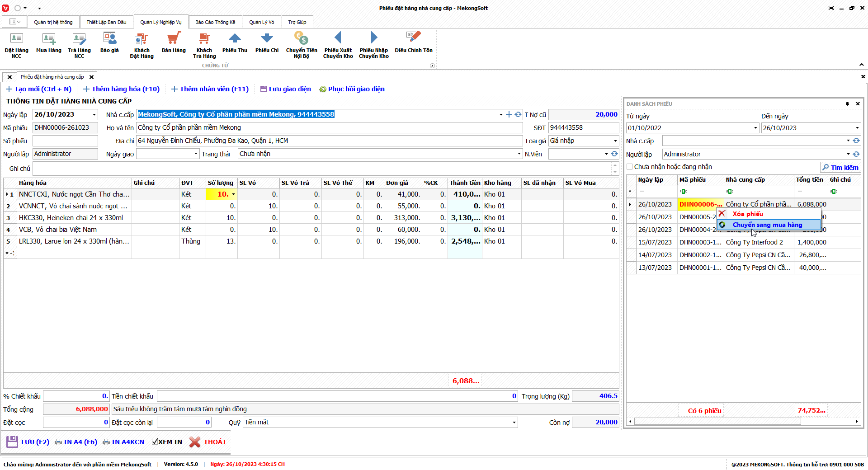
Task: Choose Chuyển sang mua hàng menu item
Action: pos(767,225)
